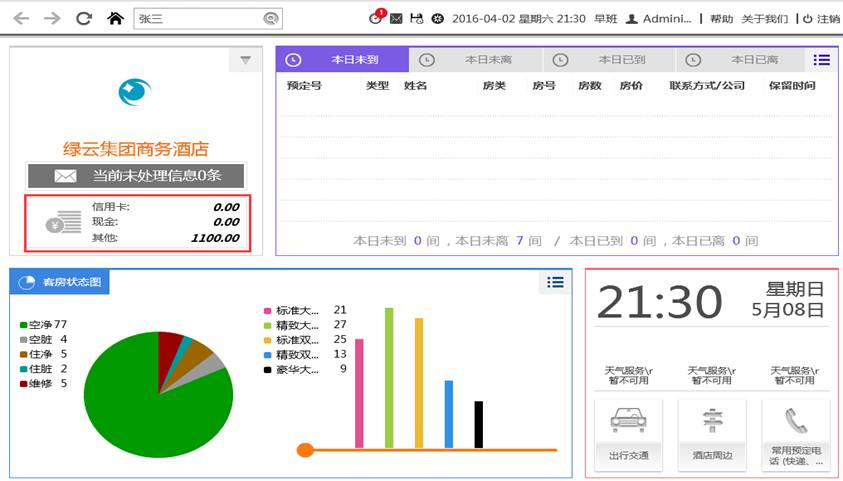Image resolution: width=843 pixels, height=481 pixels.
Task: Click the 联系方式/公司 column header
Action: (707, 85)
